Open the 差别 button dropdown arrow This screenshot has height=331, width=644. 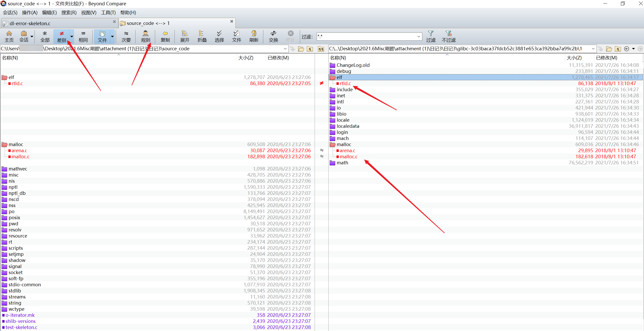pyautogui.click(x=72, y=36)
